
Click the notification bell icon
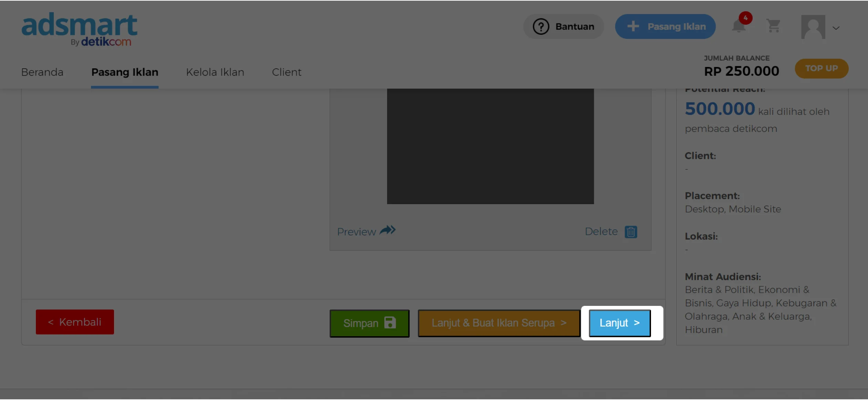tap(738, 27)
